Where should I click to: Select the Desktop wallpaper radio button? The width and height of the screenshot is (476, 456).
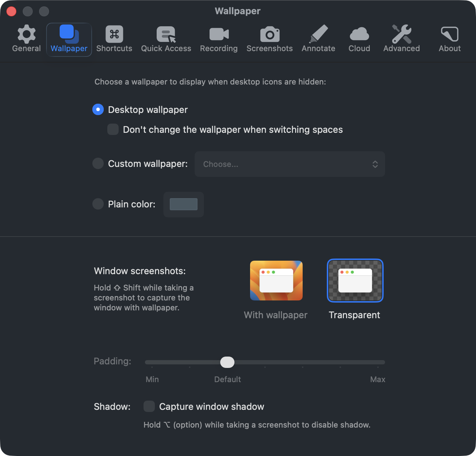(98, 109)
